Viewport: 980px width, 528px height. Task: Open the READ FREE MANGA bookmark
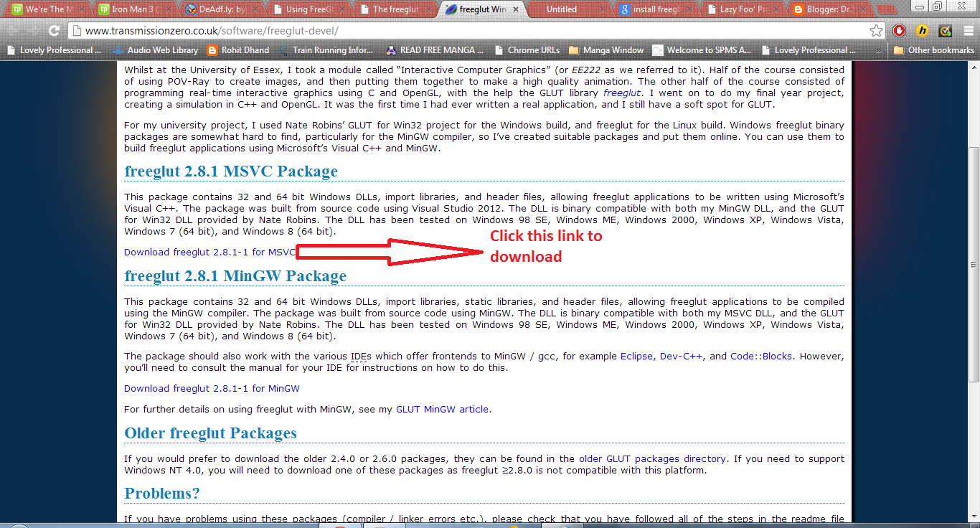(435, 50)
